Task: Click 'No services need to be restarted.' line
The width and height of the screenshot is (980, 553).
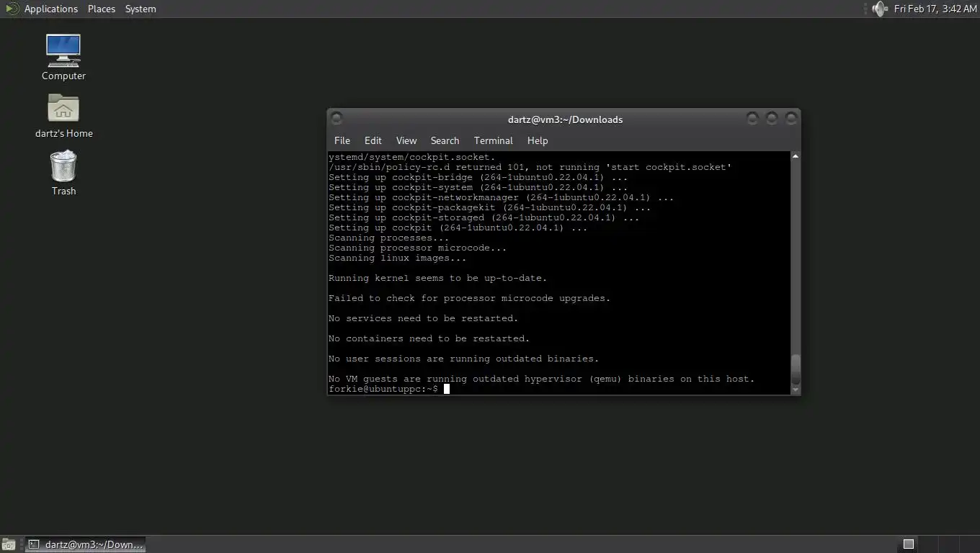Action: click(423, 318)
